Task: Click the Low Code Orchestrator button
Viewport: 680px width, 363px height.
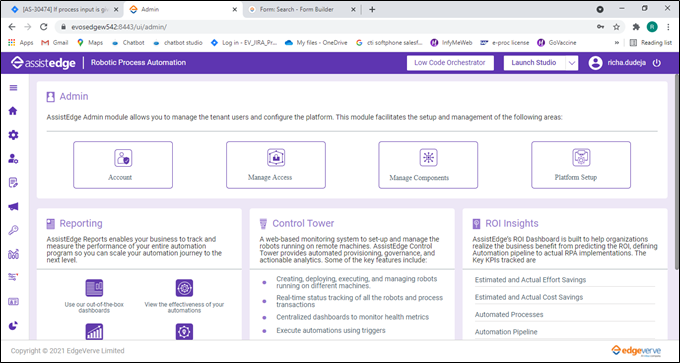Action: (x=450, y=63)
